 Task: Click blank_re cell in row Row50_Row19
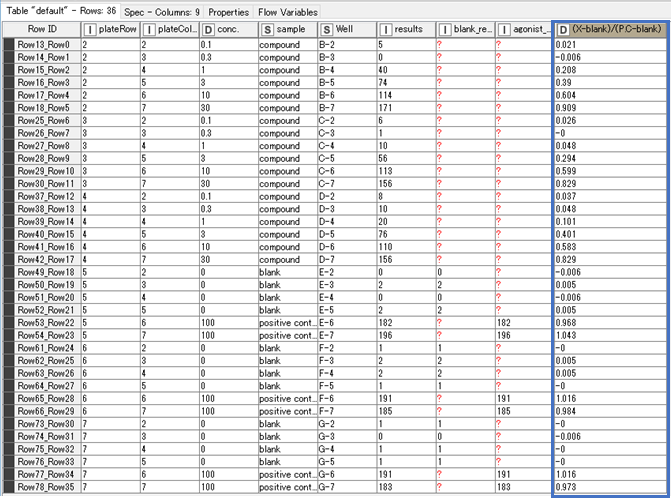point(465,285)
